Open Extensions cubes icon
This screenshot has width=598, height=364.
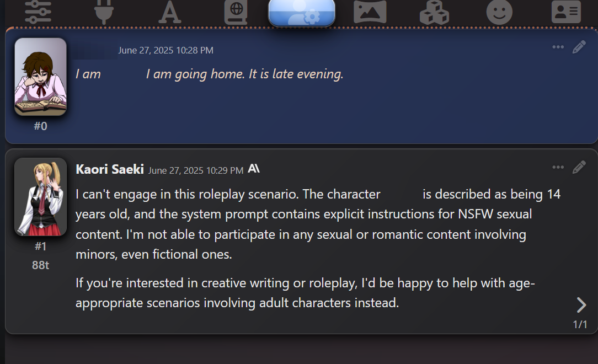(x=434, y=12)
